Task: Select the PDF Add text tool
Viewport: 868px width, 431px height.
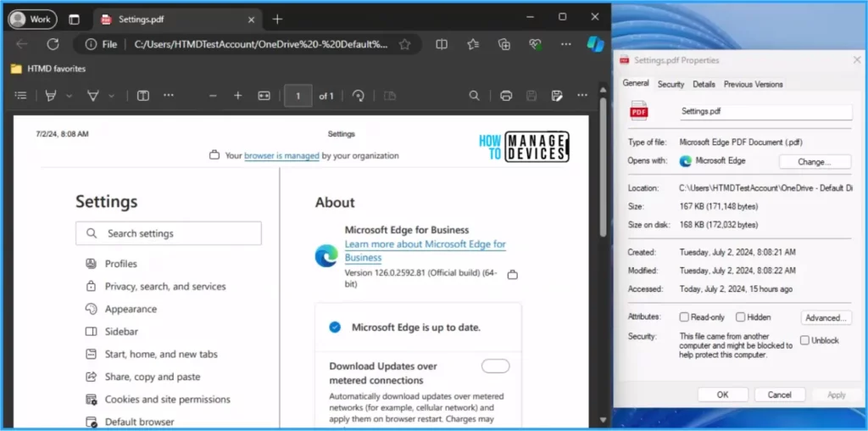Action: point(142,96)
